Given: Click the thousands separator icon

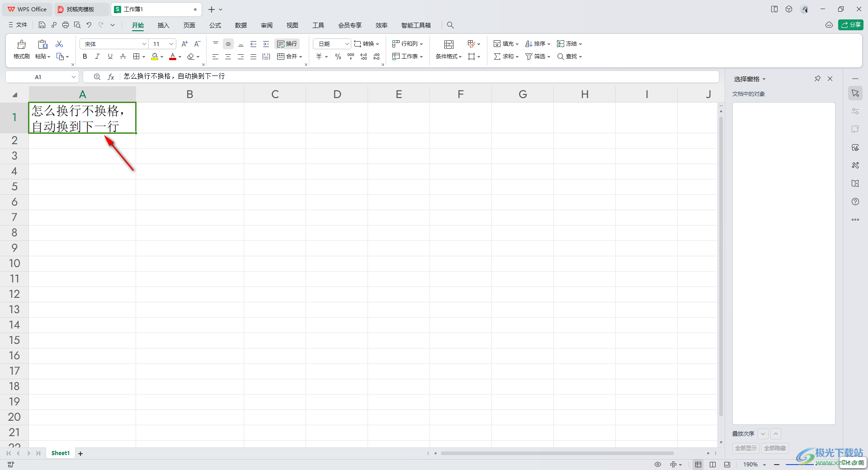Looking at the screenshot, I should (x=351, y=56).
